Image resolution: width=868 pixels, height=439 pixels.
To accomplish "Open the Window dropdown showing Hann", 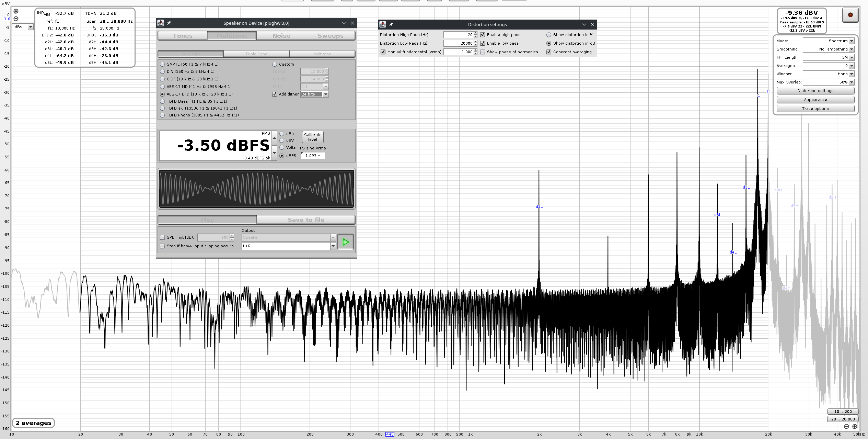I will (x=852, y=74).
